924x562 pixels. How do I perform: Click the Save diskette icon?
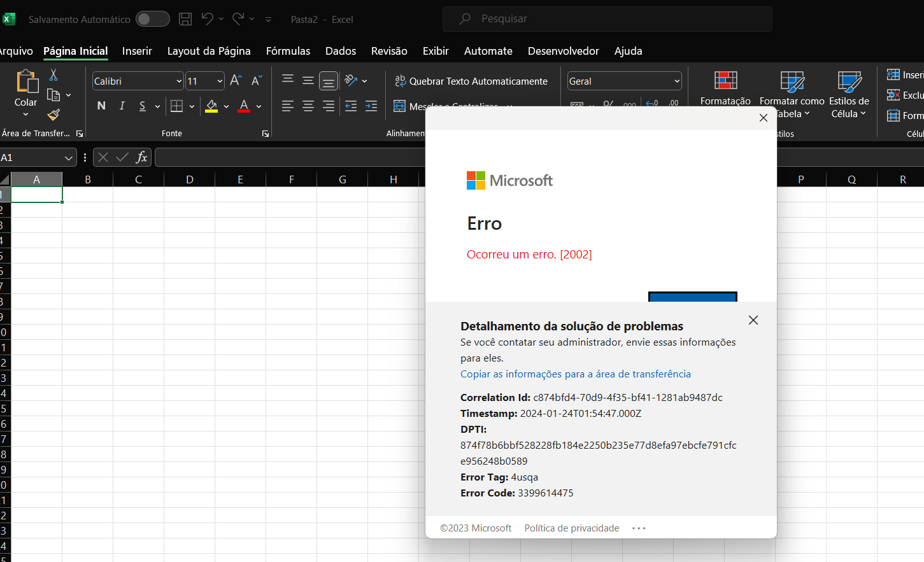[x=185, y=19]
